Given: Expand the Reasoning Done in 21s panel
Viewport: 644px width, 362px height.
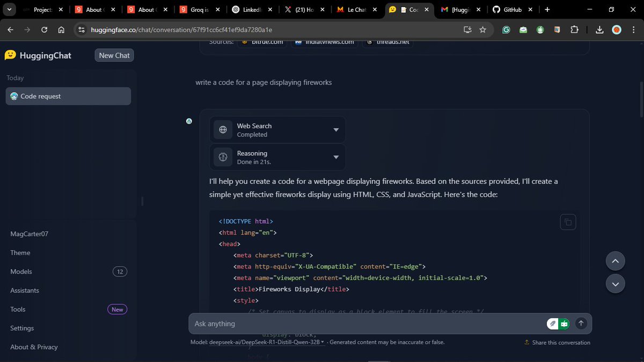Looking at the screenshot, I should click(277, 157).
